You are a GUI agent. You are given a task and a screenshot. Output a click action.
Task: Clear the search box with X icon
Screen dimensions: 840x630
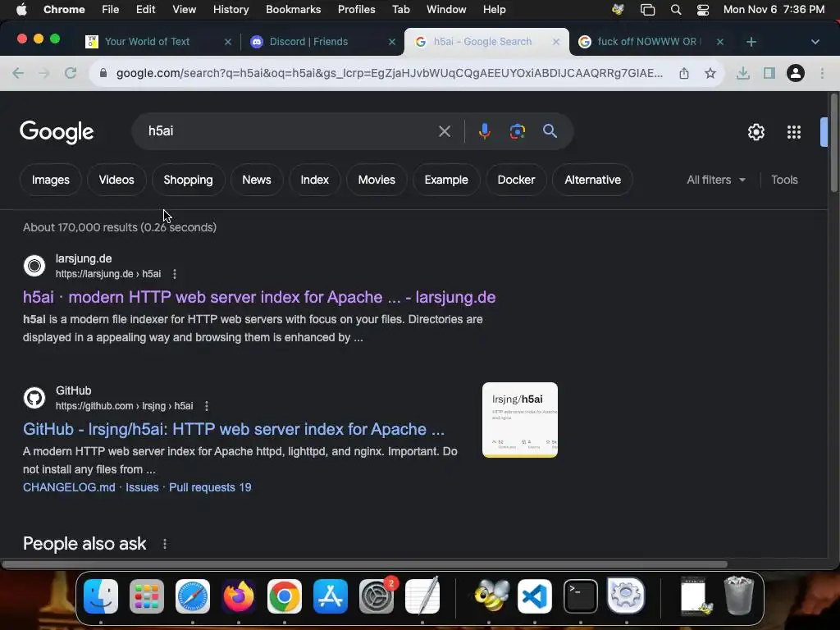point(444,131)
